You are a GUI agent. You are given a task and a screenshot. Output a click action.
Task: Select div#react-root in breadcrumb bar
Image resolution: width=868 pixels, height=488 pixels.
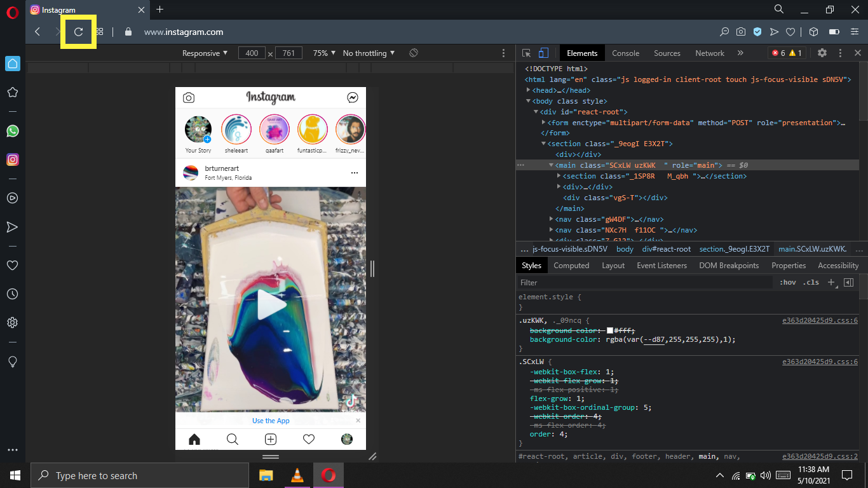[x=667, y=249]
